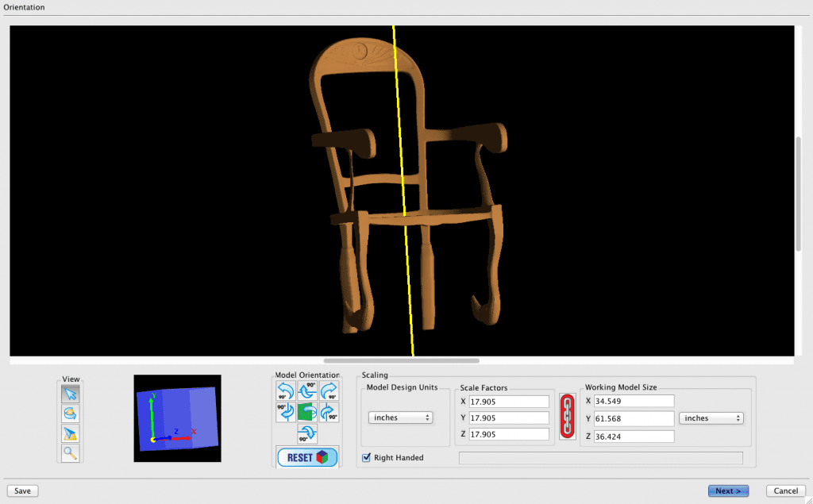Click the X Scale Factors input field
Image resolution: width=813 pixels, height=504 pixels.
pyautogui.click(x=509, y=402)
